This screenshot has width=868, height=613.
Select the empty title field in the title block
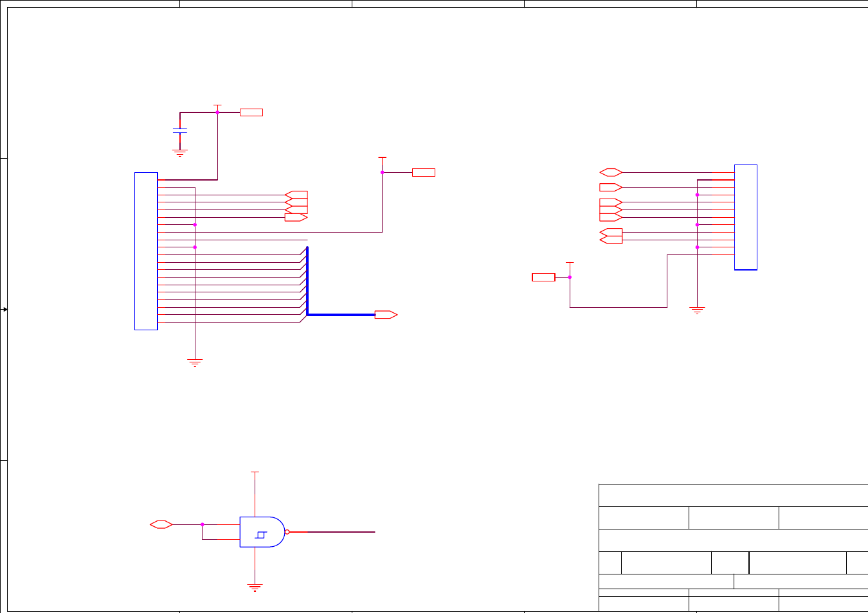(x=733, y=495)
